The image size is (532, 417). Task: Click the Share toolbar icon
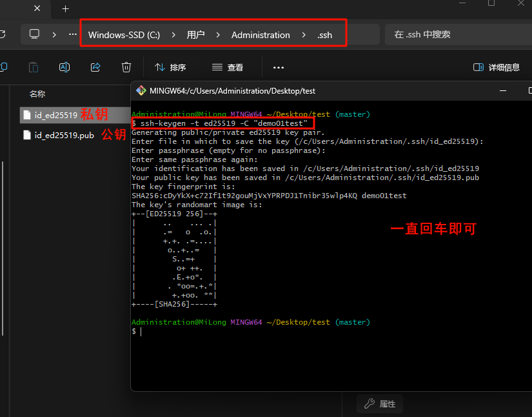coord(95,67)
